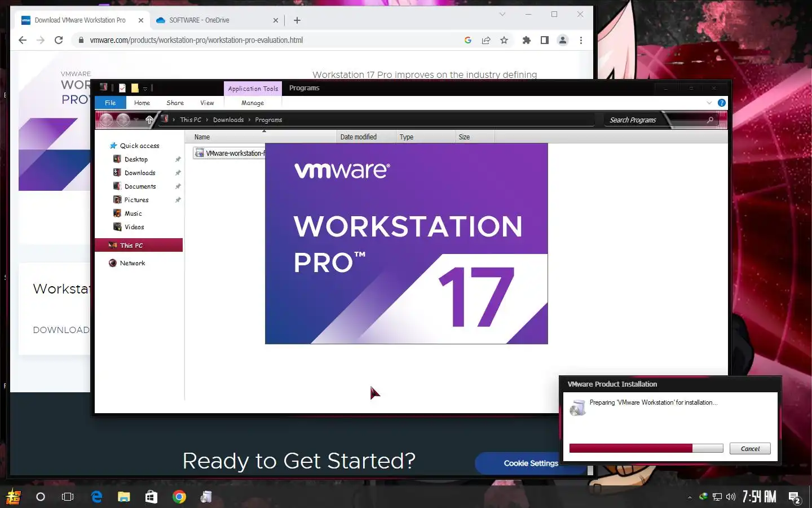812x508 pixels.
Task: Click Downloads in the address breadcrumb
Action: coord(228,120)
